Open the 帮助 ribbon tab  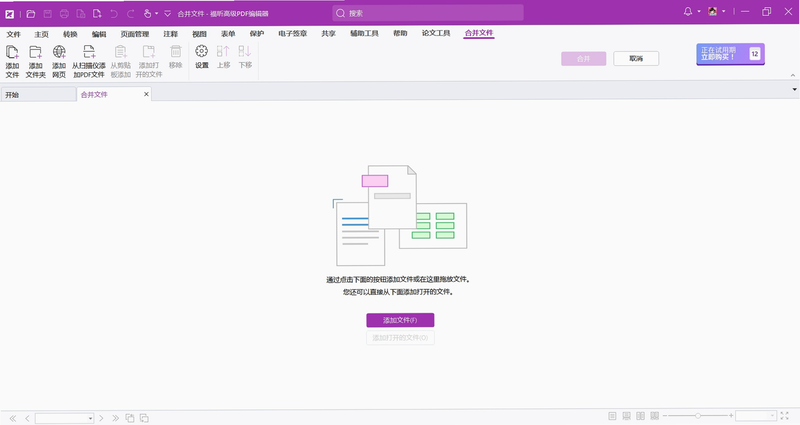click(400, 34)
